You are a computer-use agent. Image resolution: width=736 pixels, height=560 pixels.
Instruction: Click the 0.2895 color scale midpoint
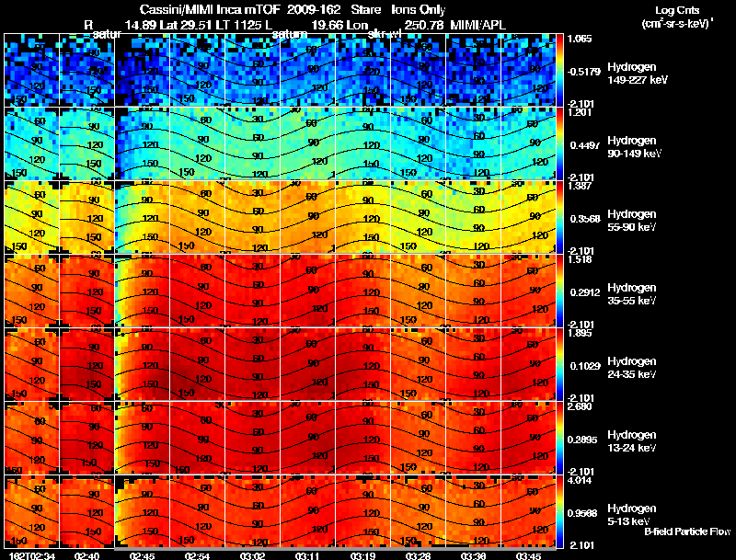coord(582,440)
